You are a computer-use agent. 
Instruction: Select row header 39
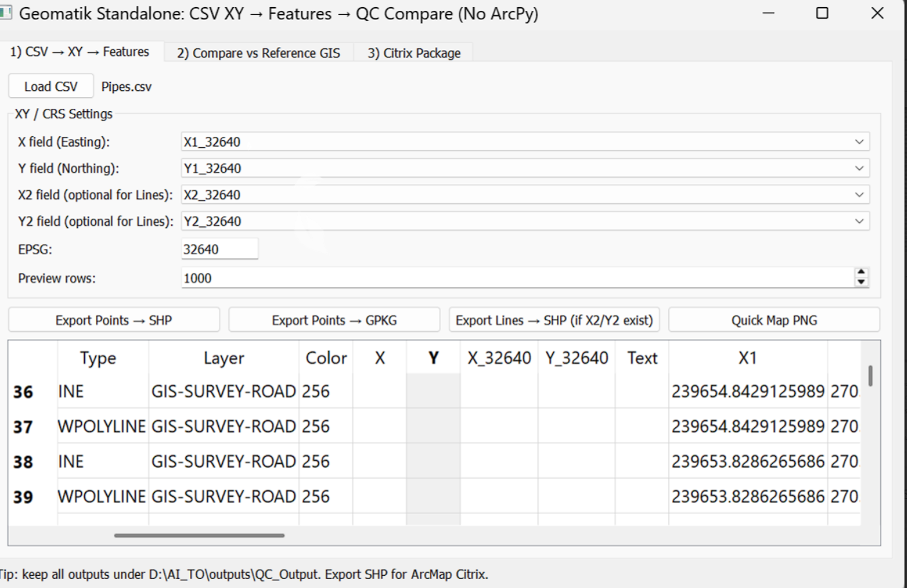point(23,497)
